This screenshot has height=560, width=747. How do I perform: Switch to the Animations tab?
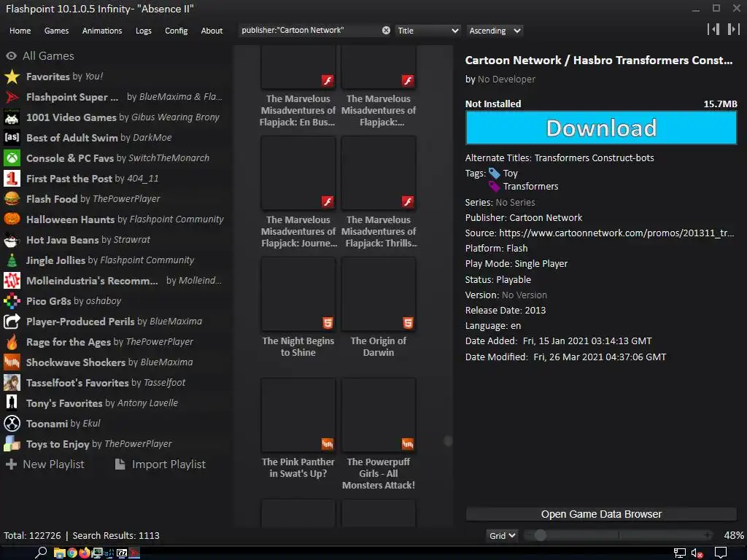tap(102, 31)
